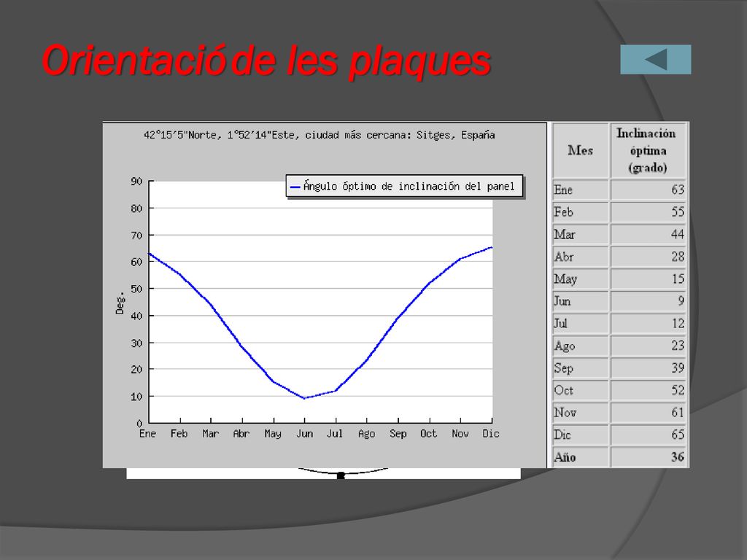Select the 'Oct' table cell
Screen dimensions: 747x560
tap(580, 391)
